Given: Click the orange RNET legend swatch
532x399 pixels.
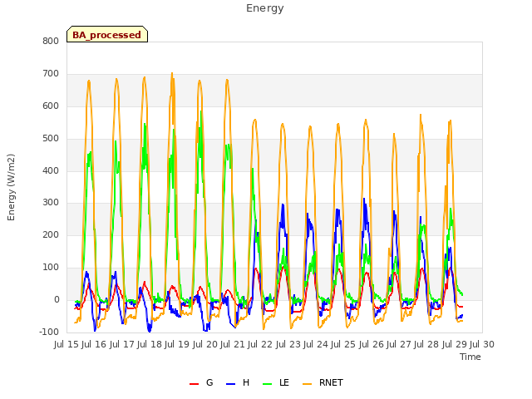Looking at the screenshot, I should (x=307, y=384).
